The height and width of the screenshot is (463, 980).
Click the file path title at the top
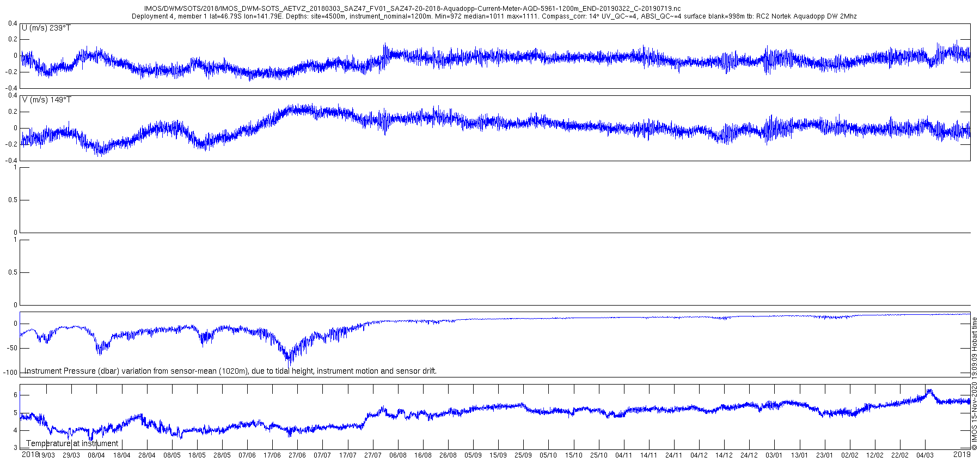pyautogui.click(x=412, y=9)
